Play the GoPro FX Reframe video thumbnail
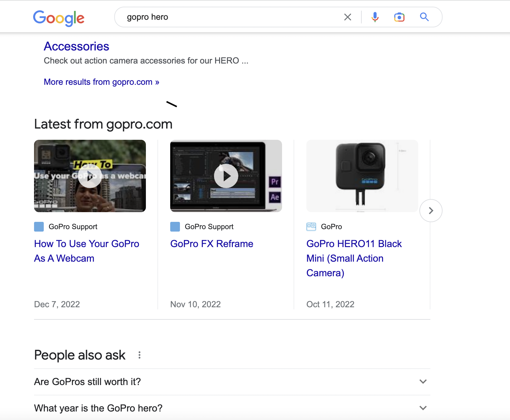The width and height of the screenshot is (510, 420). (x=226, y=176)
